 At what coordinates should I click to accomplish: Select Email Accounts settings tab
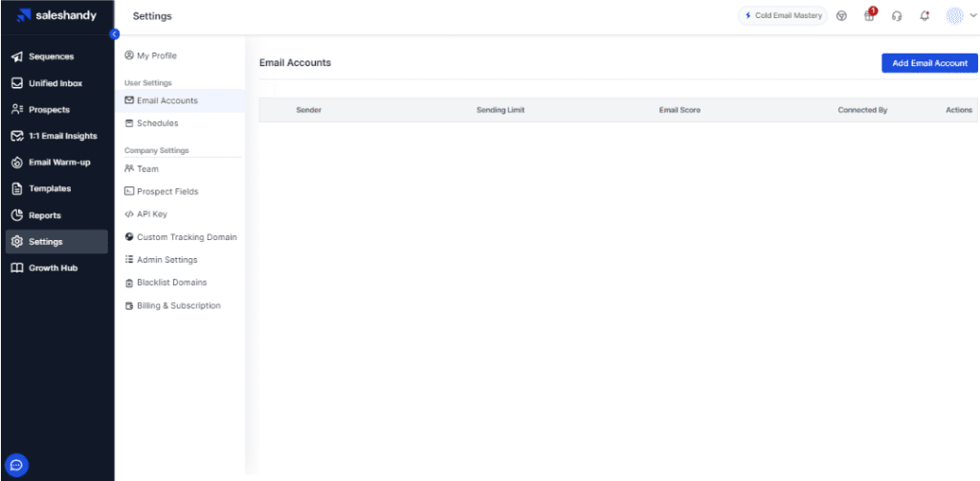tap(180, 100)
